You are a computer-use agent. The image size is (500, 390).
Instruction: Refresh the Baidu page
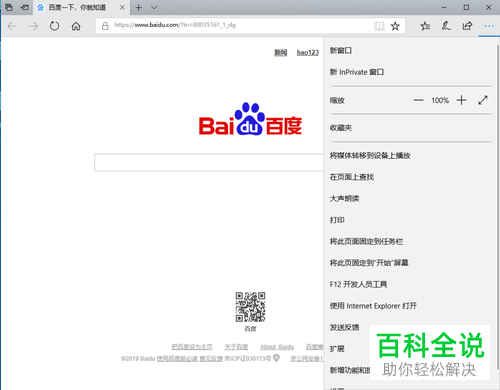(54, 26)
